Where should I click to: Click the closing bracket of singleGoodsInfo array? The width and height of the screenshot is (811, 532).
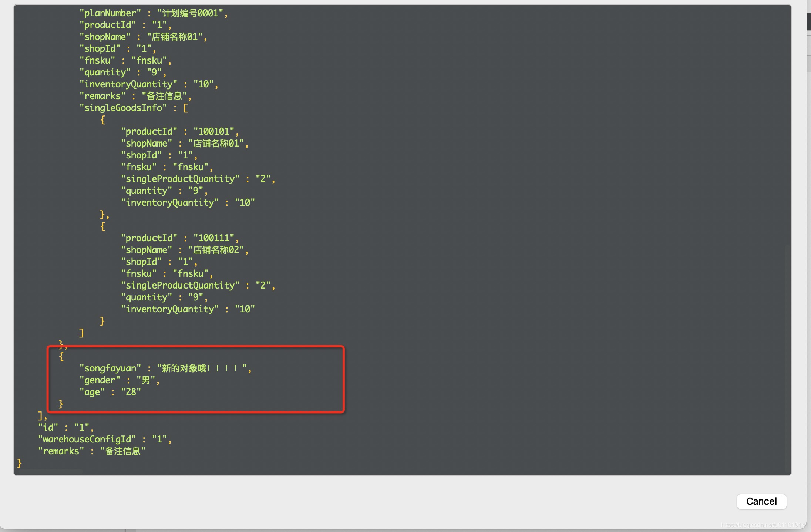81,333
